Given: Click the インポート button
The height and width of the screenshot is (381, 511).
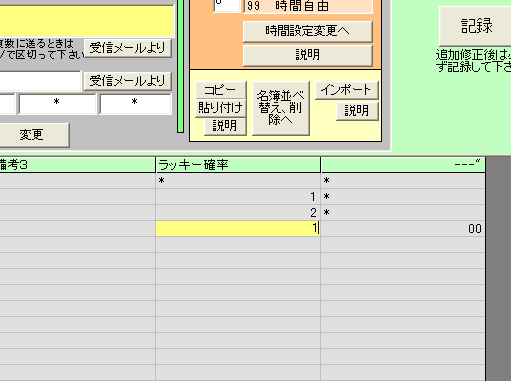Looking at the screenshot, I should click(x=347, y=90).
